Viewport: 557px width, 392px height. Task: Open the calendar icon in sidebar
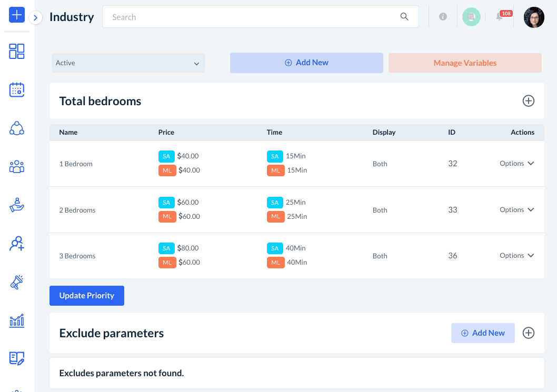coord(17,89)
